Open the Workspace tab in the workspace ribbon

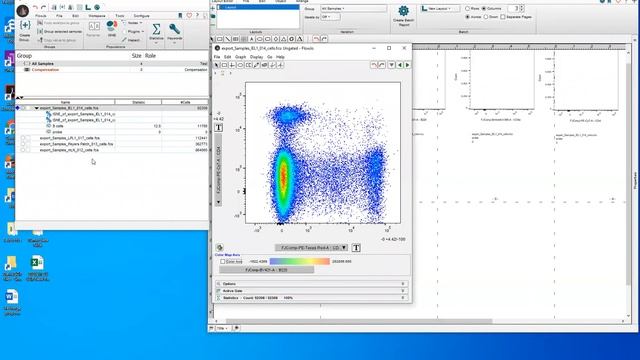[x=97, y=16]
